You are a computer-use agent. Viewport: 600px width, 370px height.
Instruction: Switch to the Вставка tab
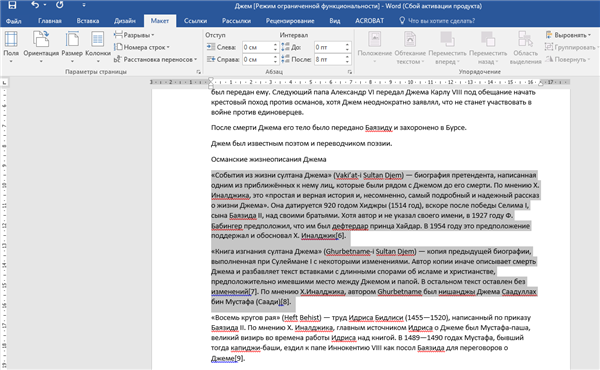click(x=88, y=21)
